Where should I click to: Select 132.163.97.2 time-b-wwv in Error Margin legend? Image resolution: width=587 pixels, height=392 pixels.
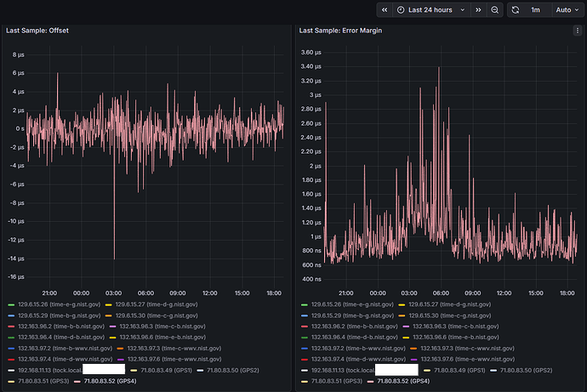click(358, 349)
